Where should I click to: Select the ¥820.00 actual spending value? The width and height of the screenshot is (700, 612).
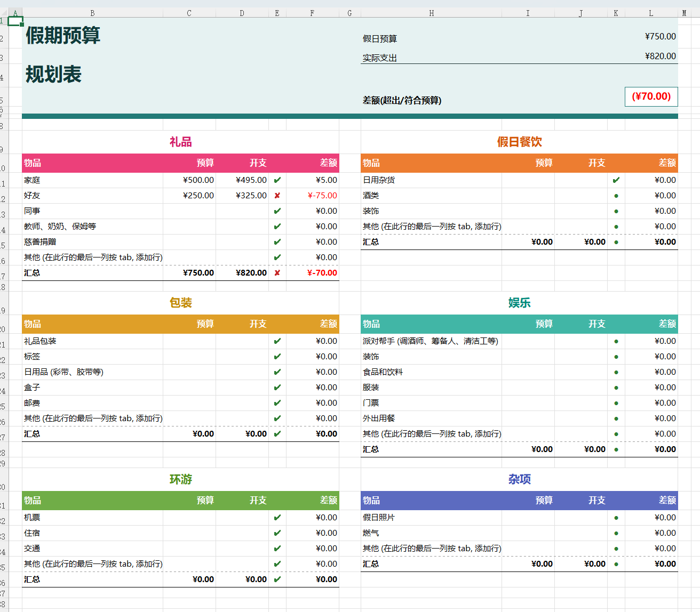coord(660,56)
